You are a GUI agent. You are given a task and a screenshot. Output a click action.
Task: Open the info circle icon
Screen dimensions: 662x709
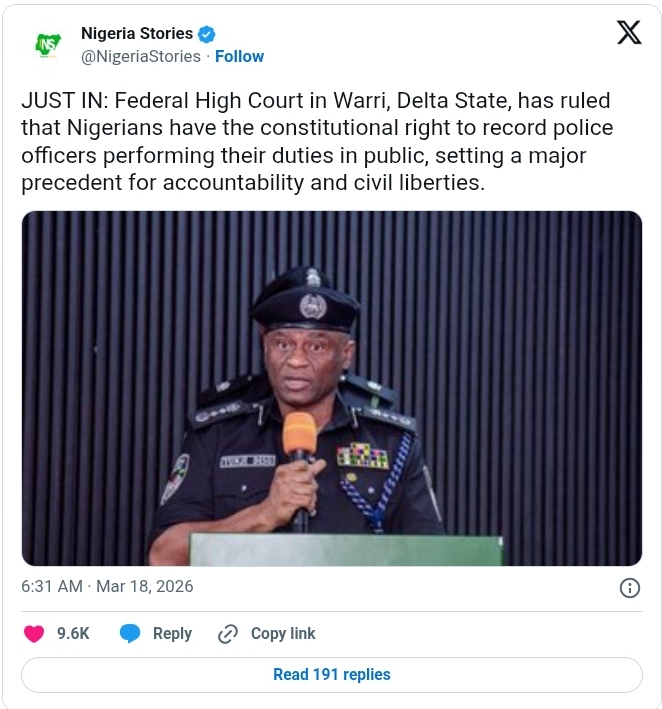pos(630,587)
